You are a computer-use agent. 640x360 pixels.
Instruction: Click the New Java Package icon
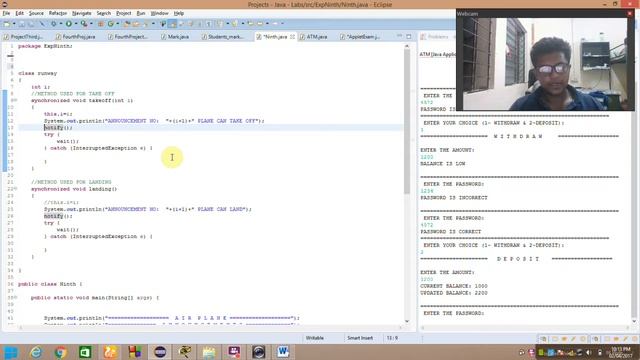(x=100, y=24)
